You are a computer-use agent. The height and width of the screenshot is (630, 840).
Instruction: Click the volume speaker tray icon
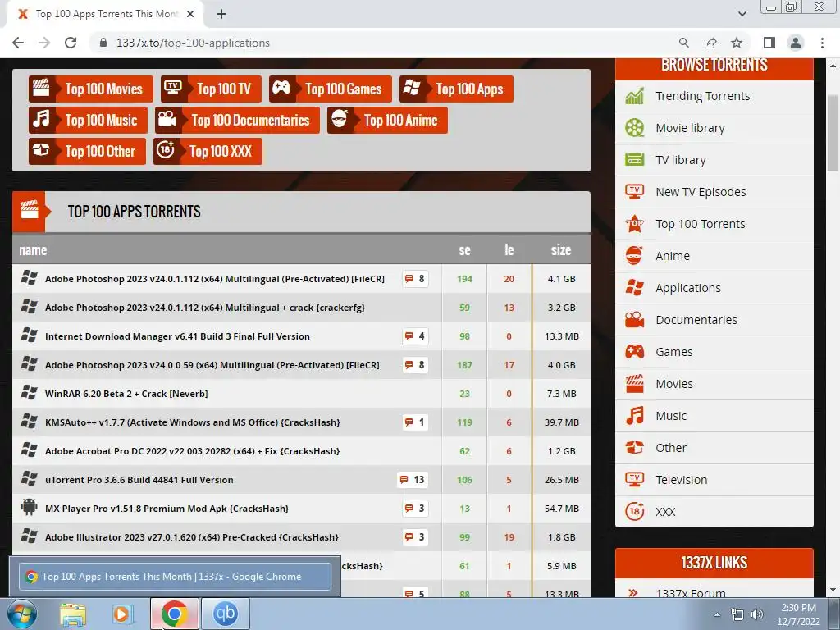[756, 614]
